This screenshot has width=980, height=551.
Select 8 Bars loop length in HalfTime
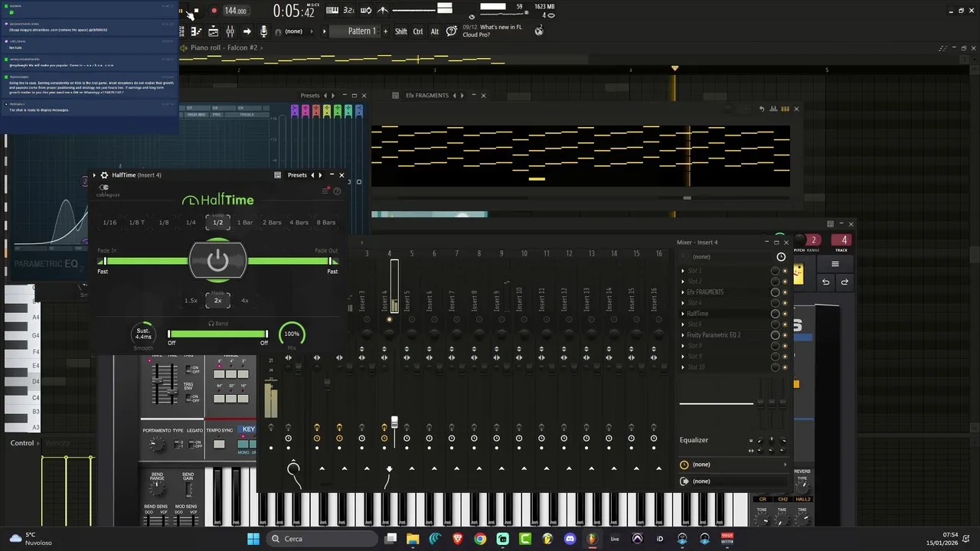326,223
